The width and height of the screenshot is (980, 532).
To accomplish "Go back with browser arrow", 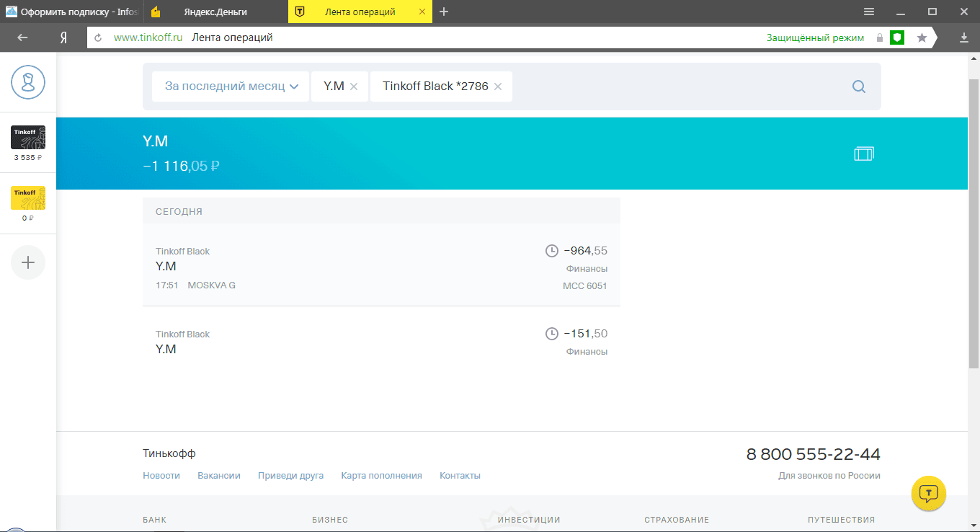I will tap(22, 37).
